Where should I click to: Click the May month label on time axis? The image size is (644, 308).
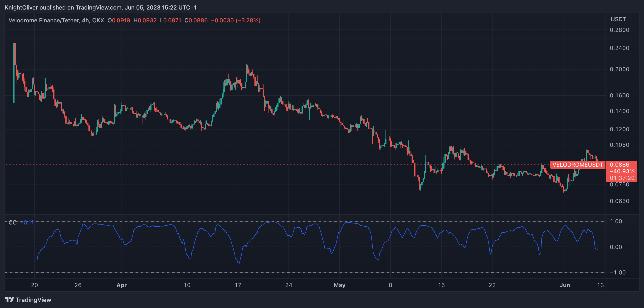[340, 285]
